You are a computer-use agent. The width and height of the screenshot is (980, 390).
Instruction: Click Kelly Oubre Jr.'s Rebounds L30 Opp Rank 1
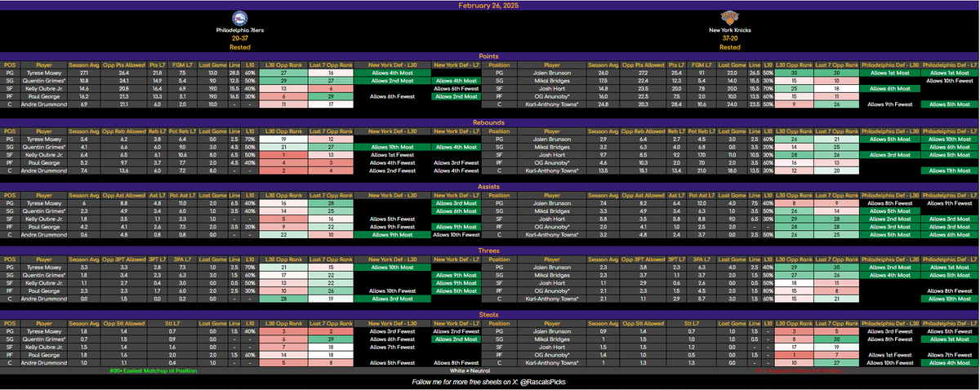(283, 154)
